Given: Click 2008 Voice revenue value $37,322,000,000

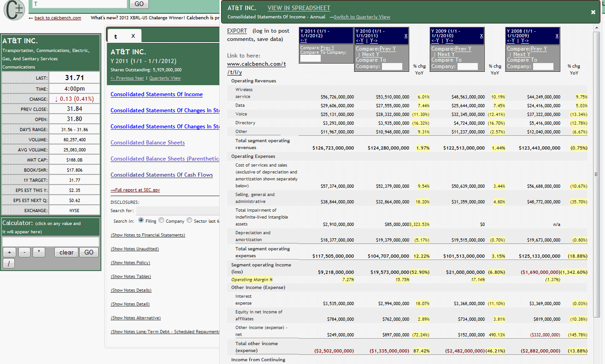Looking at the screenshot, I should pos(544,114).
